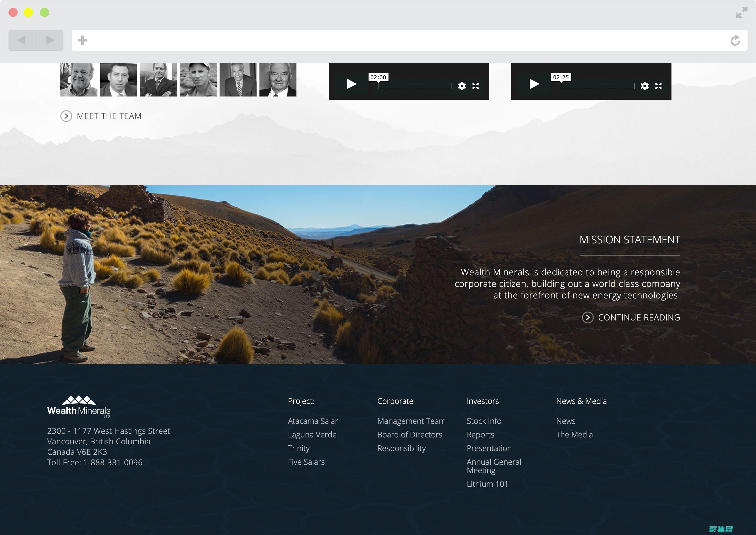Expand browser window using corner arrows icon
This screenshot has width=756, height=535.
point(742,13)
